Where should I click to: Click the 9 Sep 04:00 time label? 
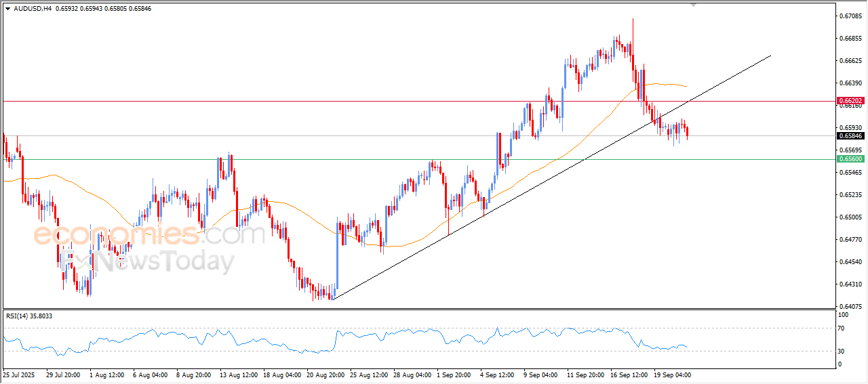(x=540, y=374)
